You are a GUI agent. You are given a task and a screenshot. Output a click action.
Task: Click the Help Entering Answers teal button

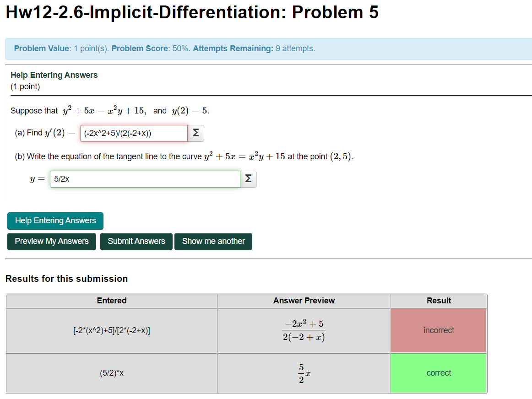pos(55,221)
